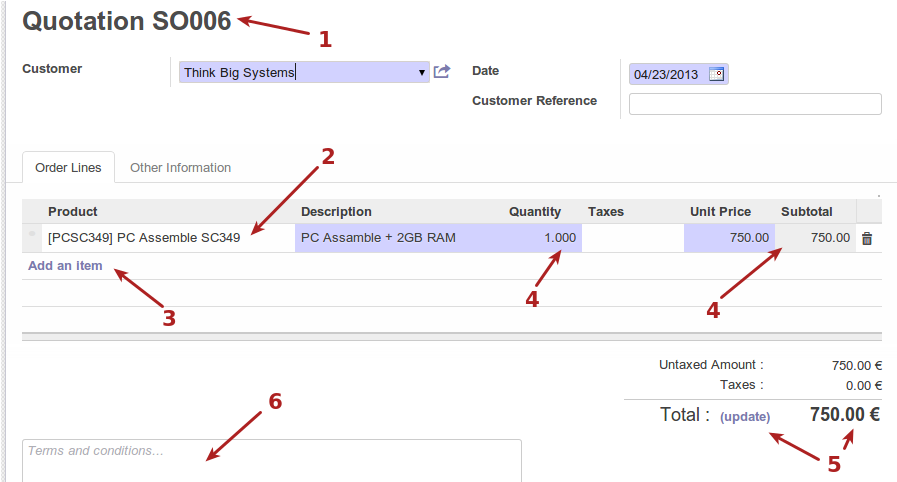Open the Other Information tab
Screen dimensions: 897x482
point(180,168)
